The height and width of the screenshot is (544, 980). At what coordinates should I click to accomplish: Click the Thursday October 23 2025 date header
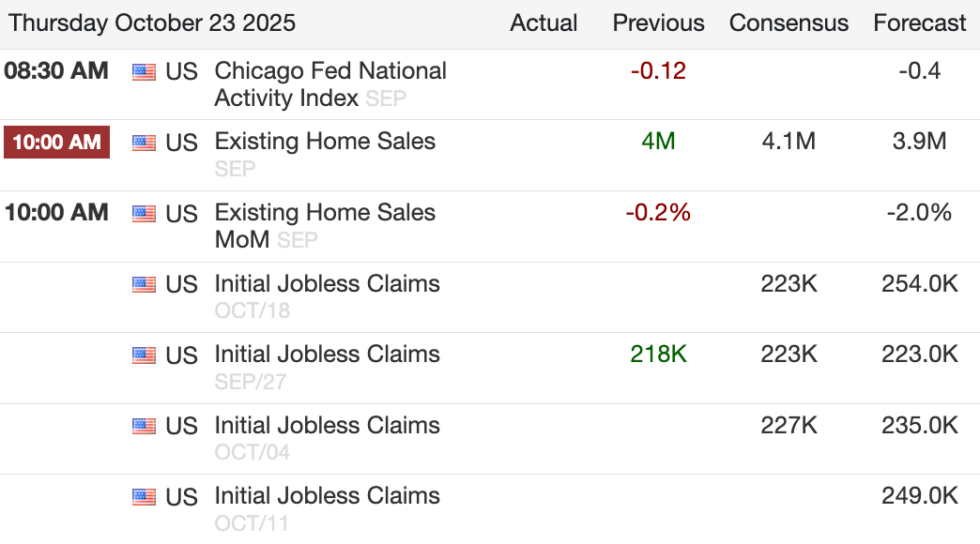pos(152,23)
